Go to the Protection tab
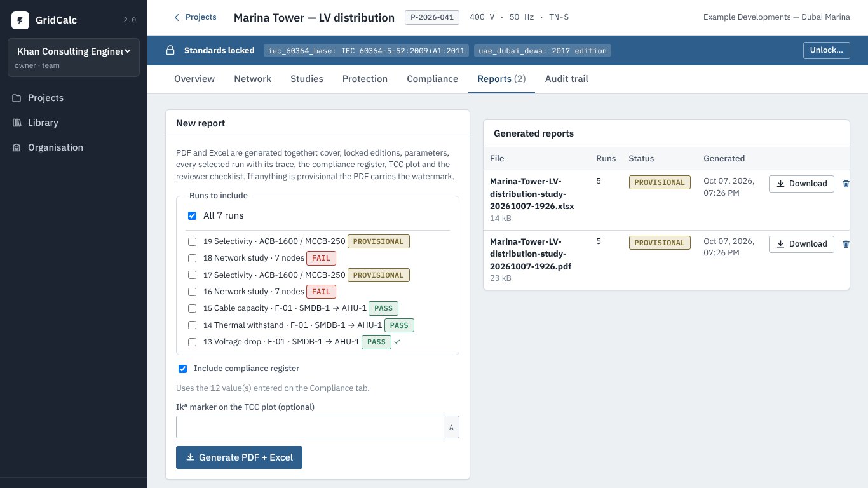868x488 pixels. pyautogui.click(x=365, y=79)
